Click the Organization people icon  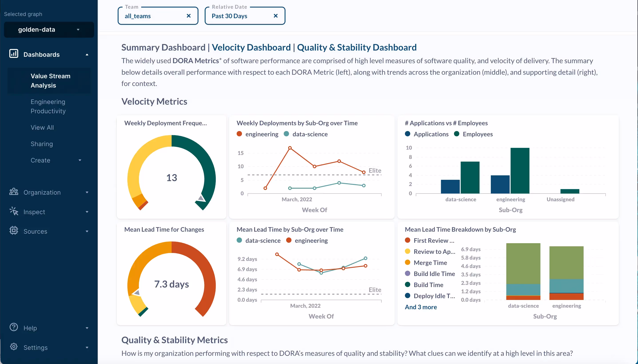pyautogui.click(x=14, y=192)
